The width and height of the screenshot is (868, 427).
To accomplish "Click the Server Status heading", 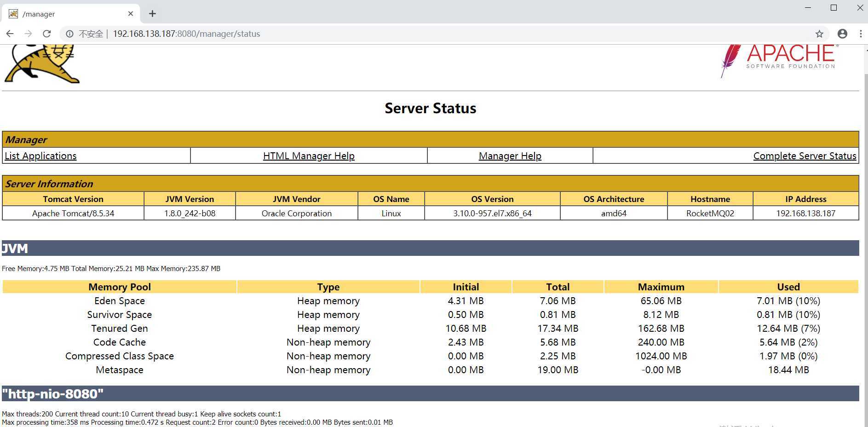I will click(x=431, y=108).
